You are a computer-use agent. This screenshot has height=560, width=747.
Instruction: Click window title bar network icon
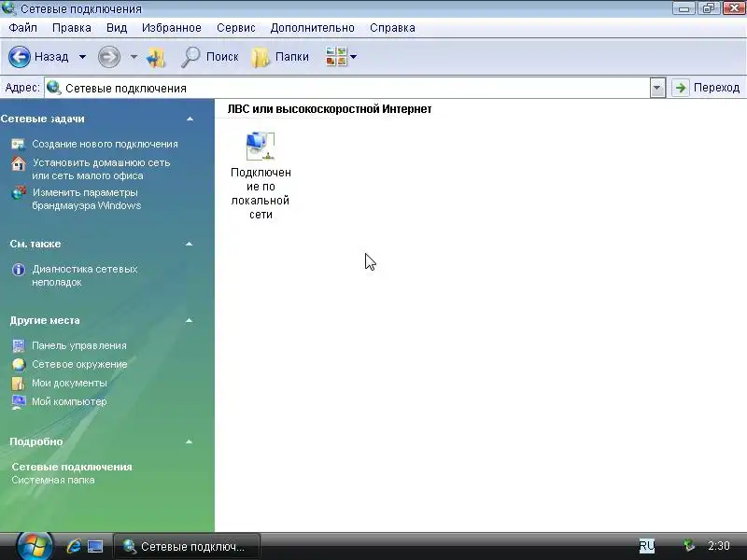click(x=8, y=8)
